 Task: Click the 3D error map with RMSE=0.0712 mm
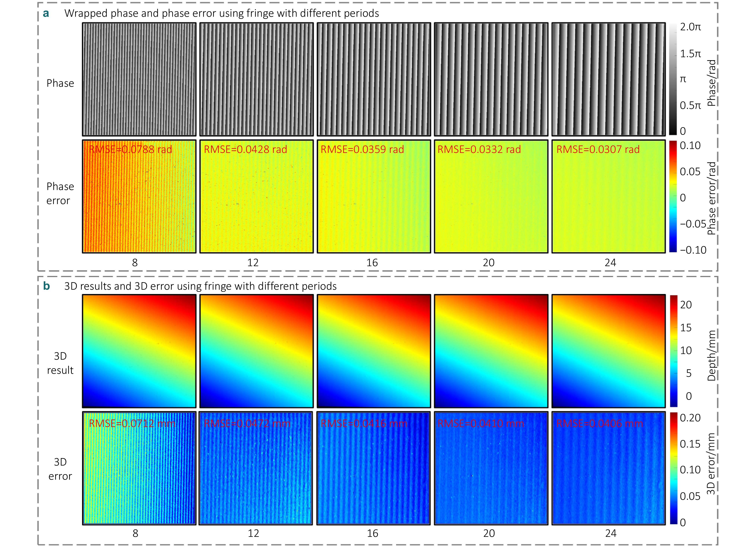139,468
